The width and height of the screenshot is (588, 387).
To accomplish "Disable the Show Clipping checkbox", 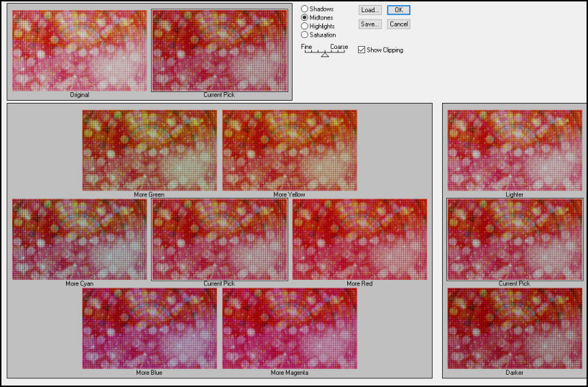I will point(362,50).
